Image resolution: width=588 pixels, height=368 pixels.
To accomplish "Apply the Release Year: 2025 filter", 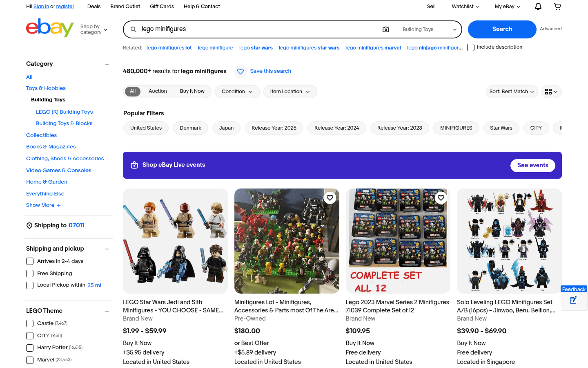I will 274,128.
